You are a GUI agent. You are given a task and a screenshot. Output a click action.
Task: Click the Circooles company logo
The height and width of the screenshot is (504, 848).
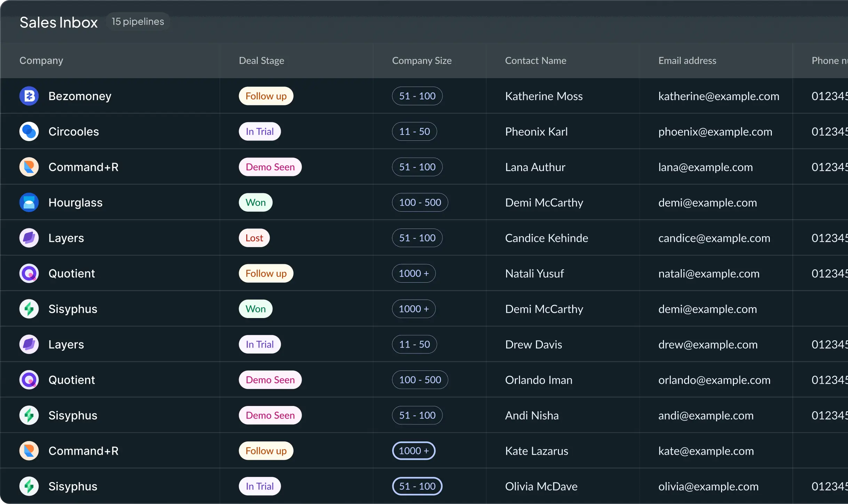click(x=29, y=131)
